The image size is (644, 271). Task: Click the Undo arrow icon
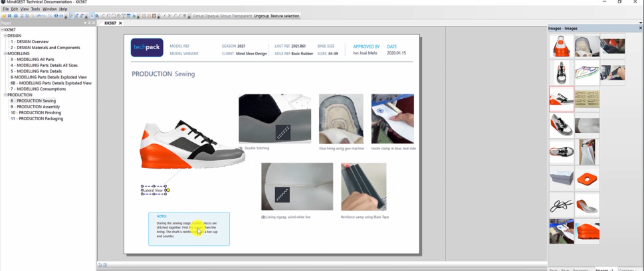39,16
